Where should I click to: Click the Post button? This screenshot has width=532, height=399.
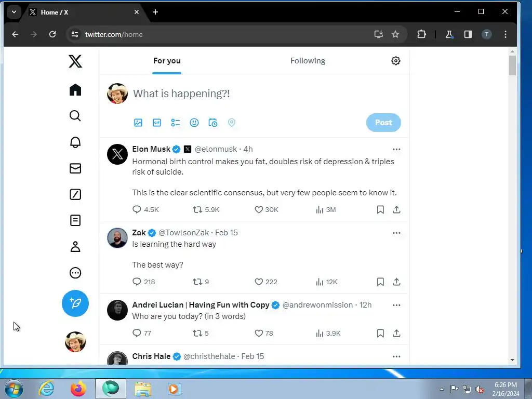point(383,123)
